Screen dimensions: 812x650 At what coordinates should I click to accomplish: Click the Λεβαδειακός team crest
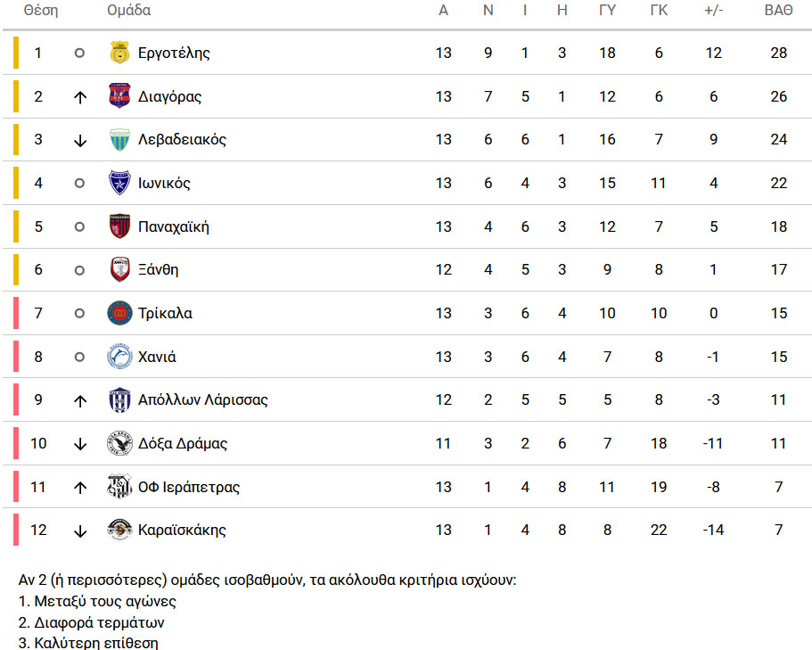click(x=119, y=140)
